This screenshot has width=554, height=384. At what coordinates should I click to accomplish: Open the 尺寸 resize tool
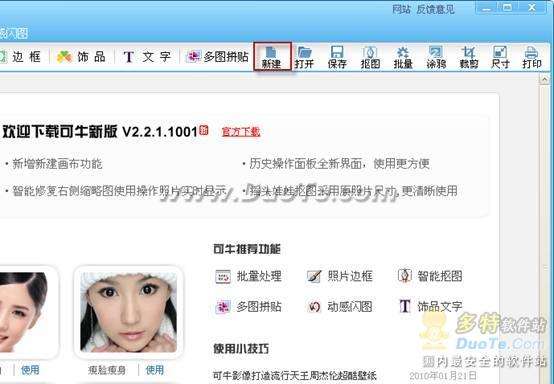tap(500, 57)
